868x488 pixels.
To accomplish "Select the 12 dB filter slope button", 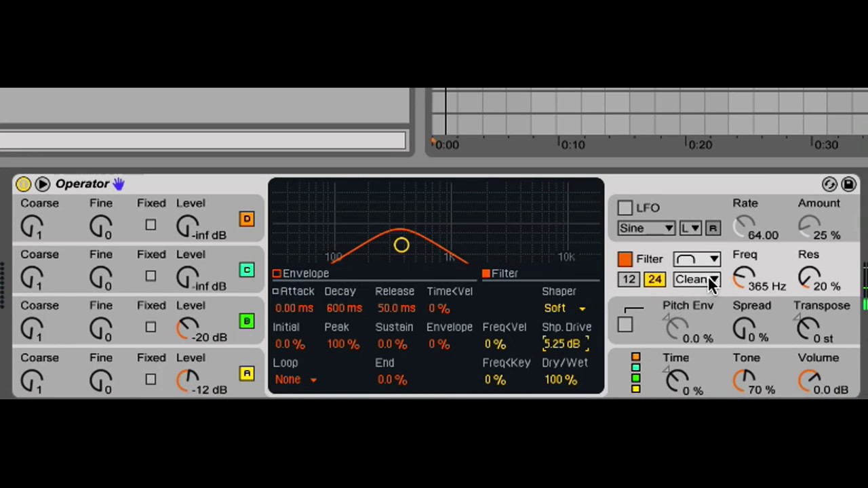I will pos(629,279).
